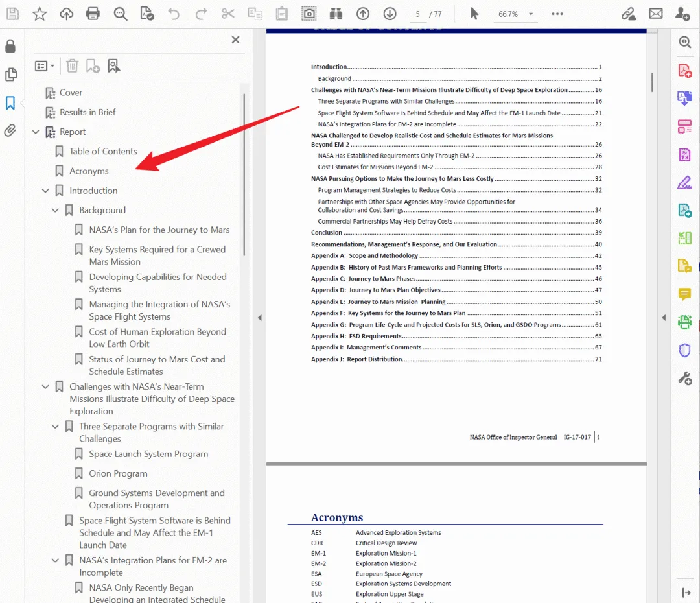Find the current bookmark
The width and height of the screenshot is (700, 603).
pyautogui.click(x=114, y=66)
